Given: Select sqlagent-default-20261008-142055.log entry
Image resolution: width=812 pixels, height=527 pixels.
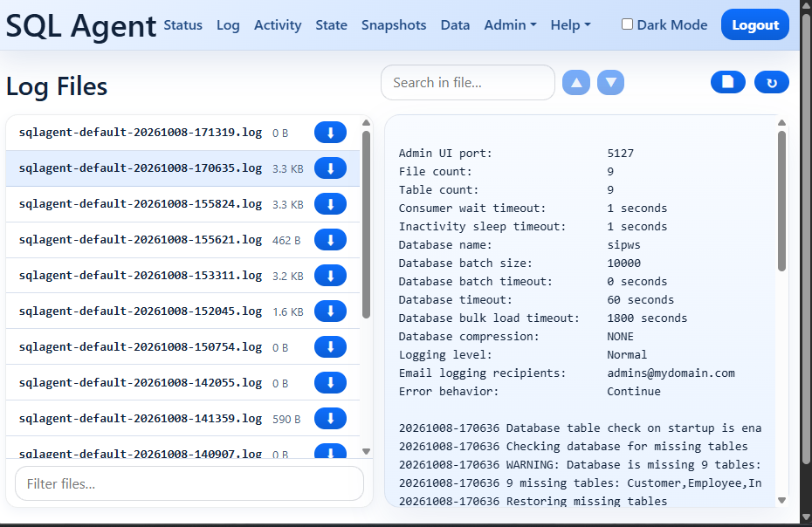Looking at the screenshot, I should pyautogui.click(x=182, y=382).
